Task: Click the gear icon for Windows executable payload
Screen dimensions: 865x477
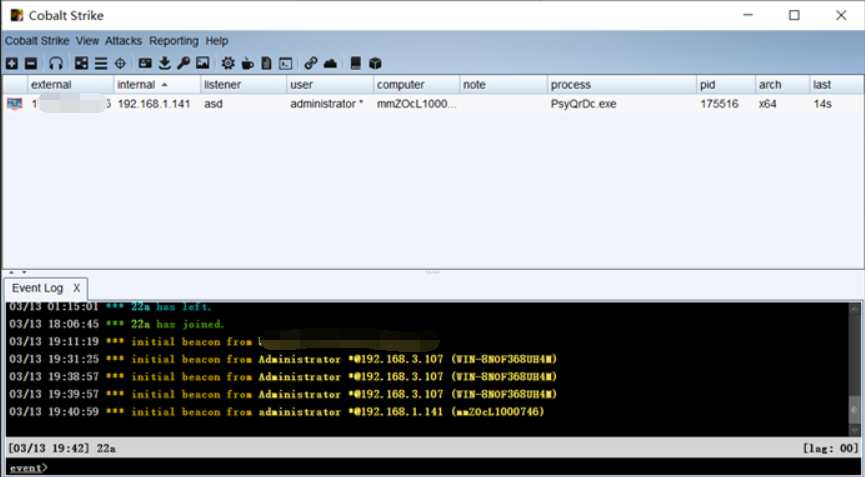Action: (228, 63)
